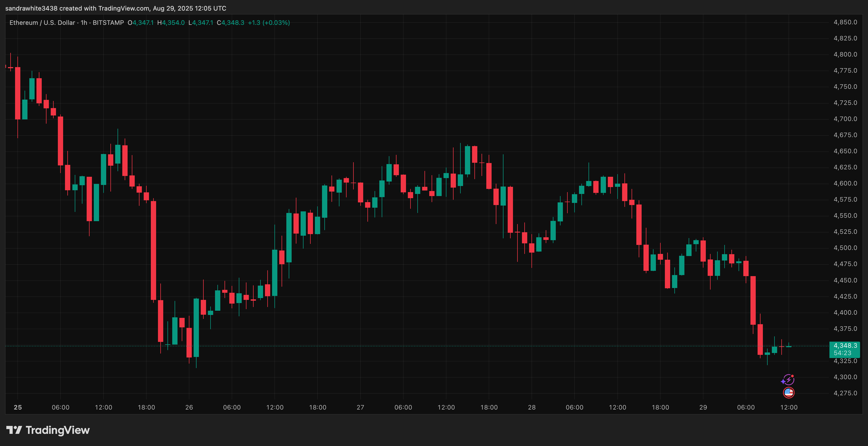The height and width of the screenshot is (446, 868).
Task: Click the 4,850.0 price axis label
Action: [845, 22]
